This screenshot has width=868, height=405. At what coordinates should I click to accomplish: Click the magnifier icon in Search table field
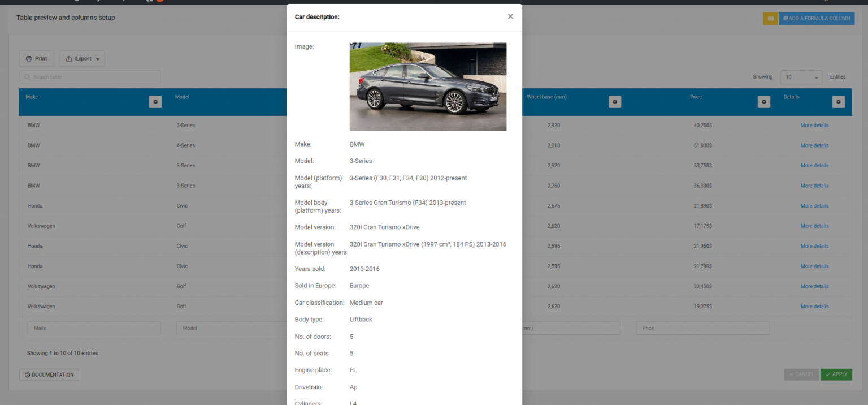tap(27, 76)
